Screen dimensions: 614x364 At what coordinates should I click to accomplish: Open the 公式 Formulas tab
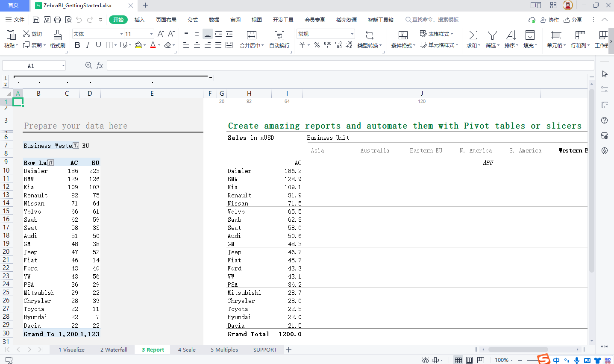tap(193, 20)
